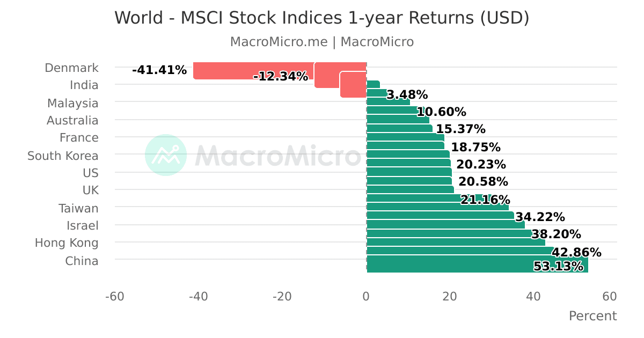Click the 42.86% value label
The height and width of the screenshot is (338, 644).
(x=576, y=253)
